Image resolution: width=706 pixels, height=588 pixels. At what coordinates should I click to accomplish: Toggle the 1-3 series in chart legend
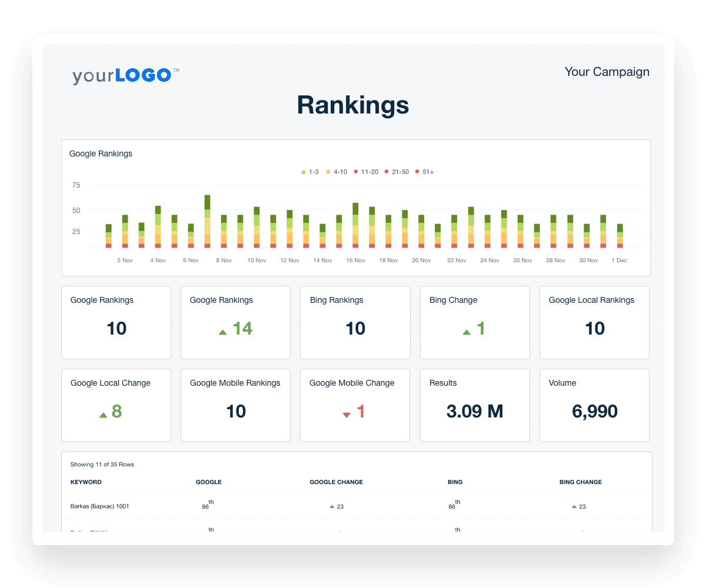(309, 172)
